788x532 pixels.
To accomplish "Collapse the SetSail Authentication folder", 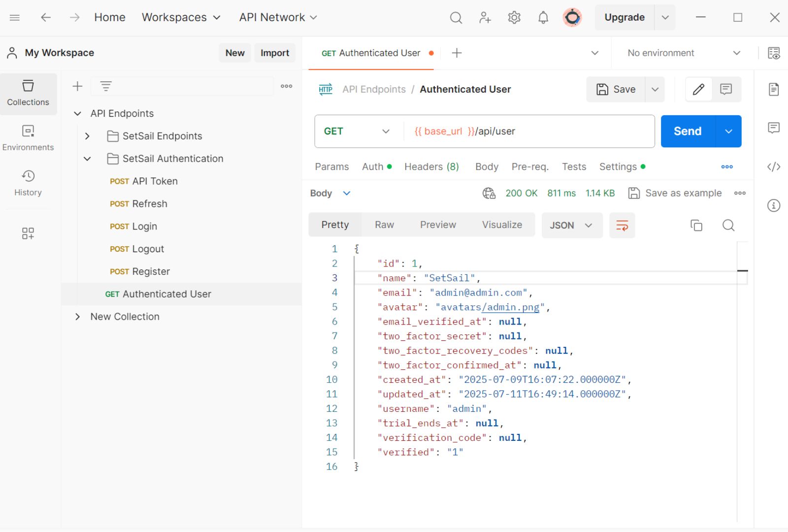I will click(87, 159).
